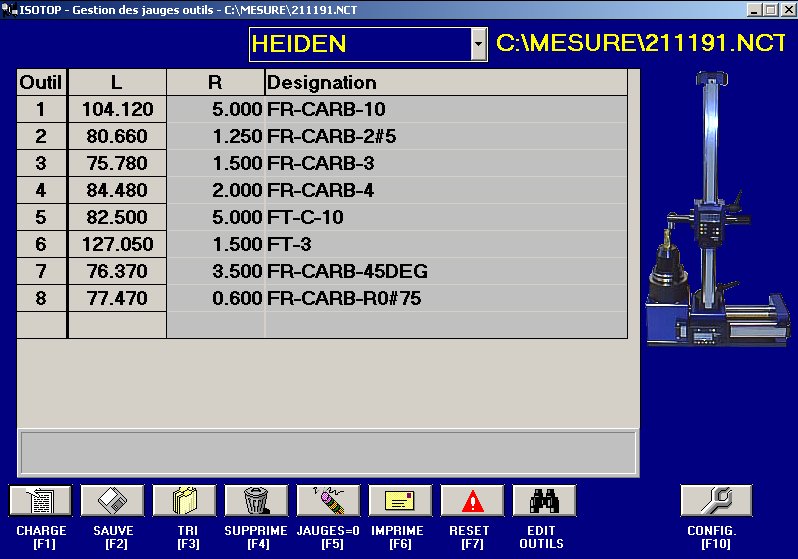Click length value 82.500
This screenshot has width=798, height=559.
(x=117, y=217)
